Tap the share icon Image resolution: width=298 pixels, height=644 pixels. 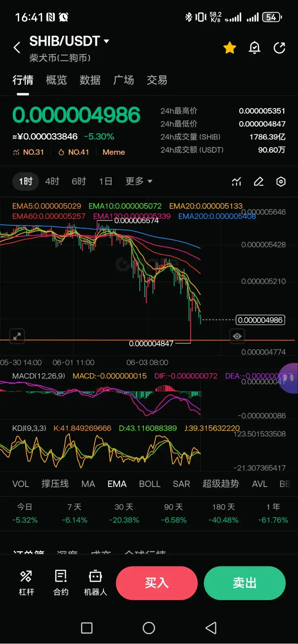[279, 48]
